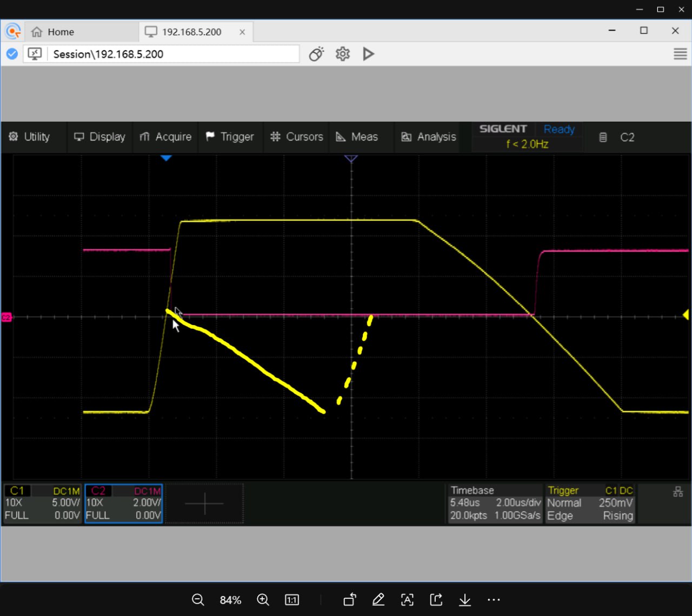Click the rotate image icon
The image size is (692, 616).
(350, 600)
